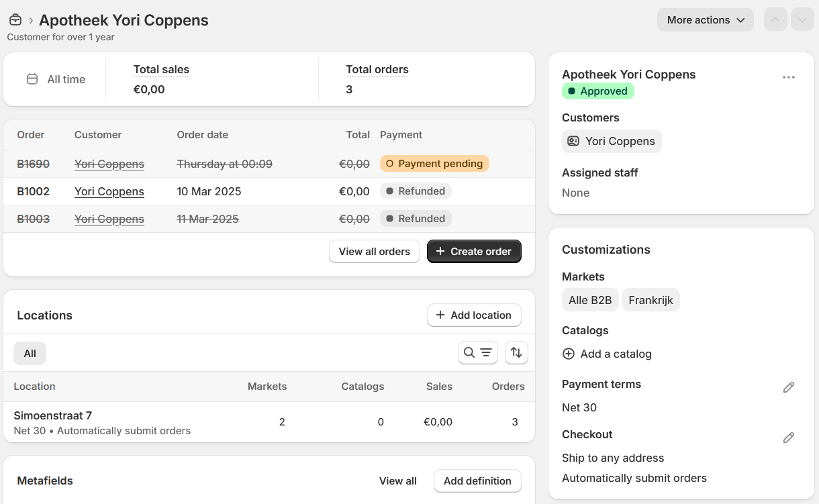This screenshot has height=504, width=819.
Task: Open order B1690
Action: pyautogui.click(x=33, y=164)
